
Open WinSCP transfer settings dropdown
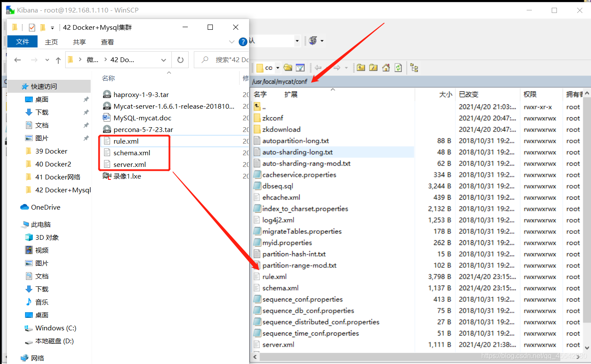[297, 41]
